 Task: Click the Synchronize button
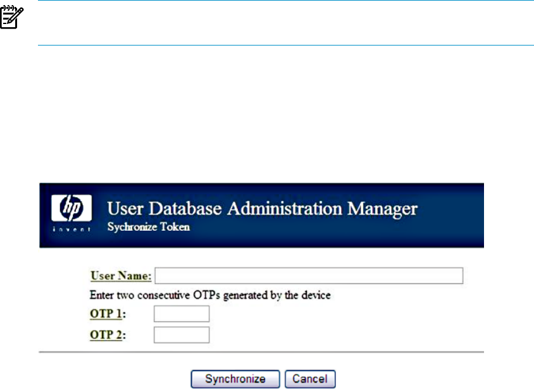pyautogui.click(x=235, y=379)
